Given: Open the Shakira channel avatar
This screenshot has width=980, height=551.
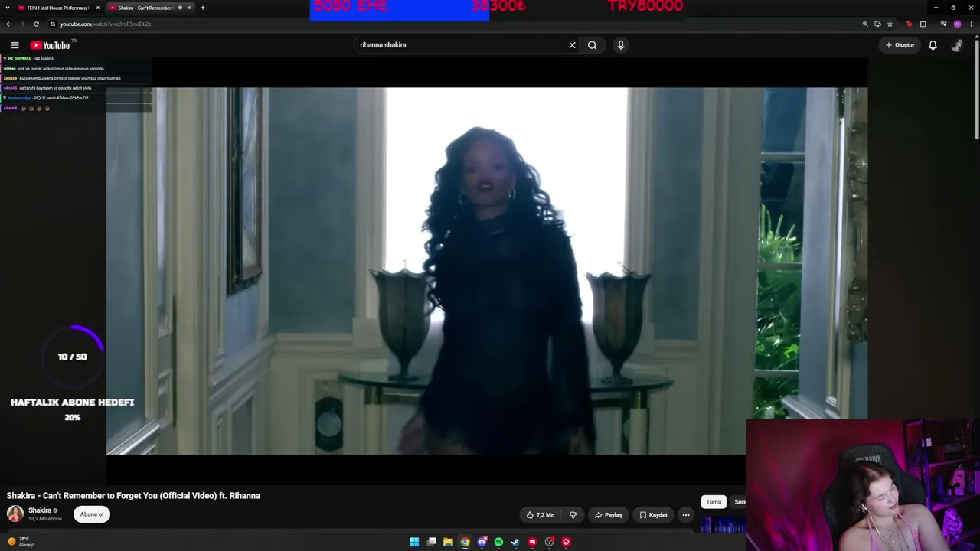Looking at the screenshot, I should point(15,514).
